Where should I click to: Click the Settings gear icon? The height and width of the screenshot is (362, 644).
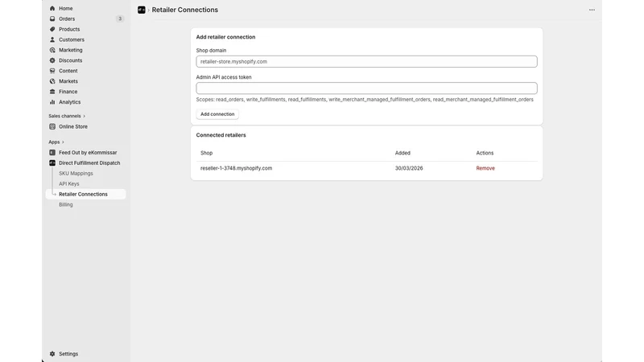coord(52,354)
